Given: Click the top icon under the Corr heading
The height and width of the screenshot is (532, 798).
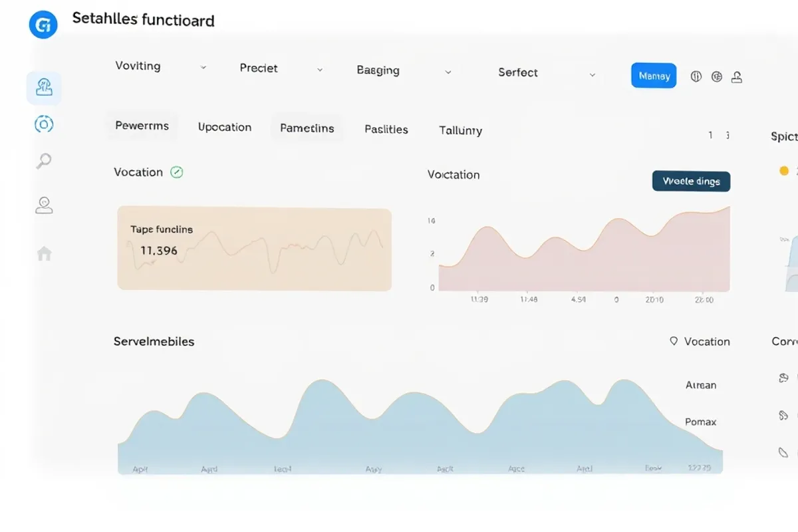Looking at the screenshot, I should coord(783,378).
